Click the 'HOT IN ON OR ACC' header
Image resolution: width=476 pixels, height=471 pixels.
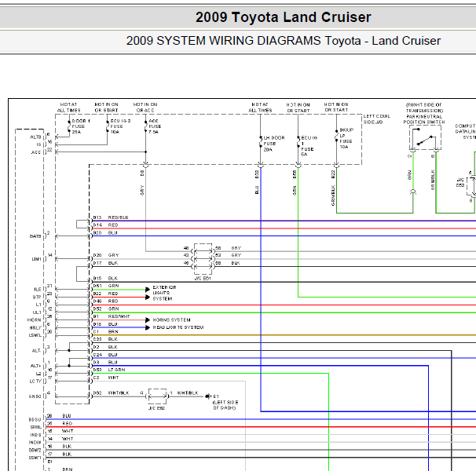145,107
